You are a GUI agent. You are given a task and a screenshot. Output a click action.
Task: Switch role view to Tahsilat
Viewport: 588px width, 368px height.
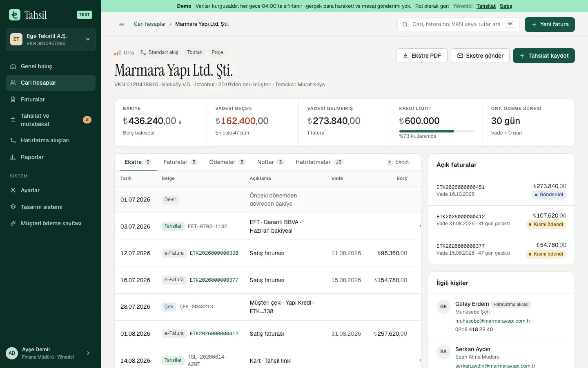pyautogui.click(x=486, y=6)
